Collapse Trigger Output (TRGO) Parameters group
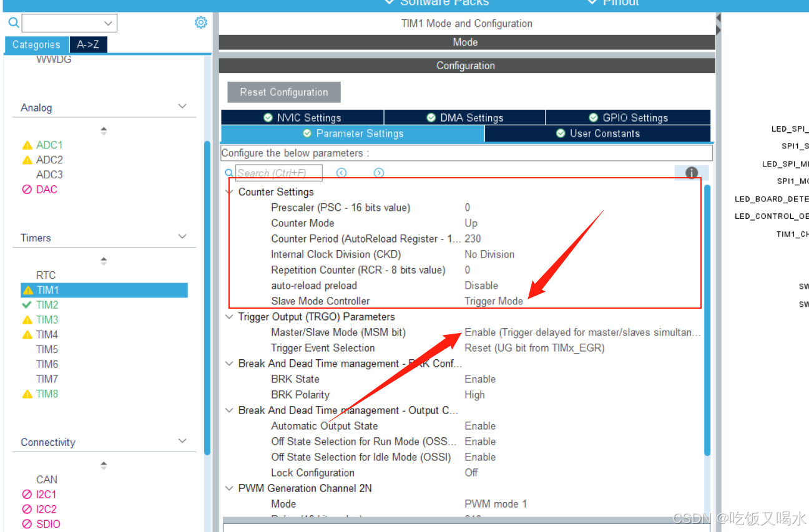The height and width of the screenshot is (532, 809). [x=229, y=317]
